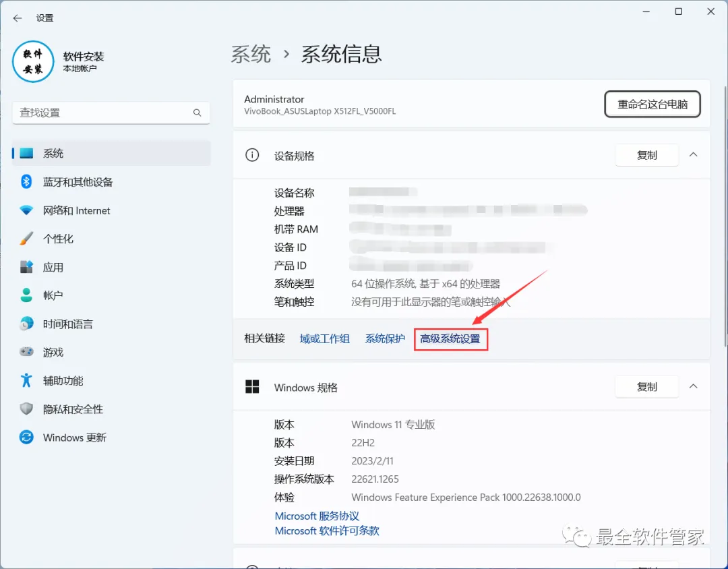
Task: Open 帐户 settings category
Action: click(x=111, y=295)
